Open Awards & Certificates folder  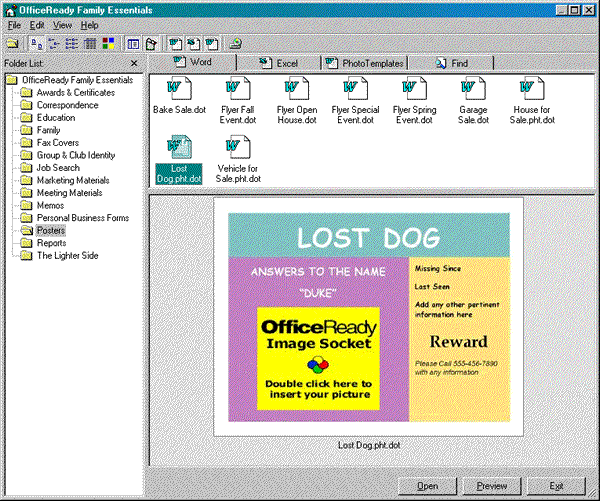point(68,93)
